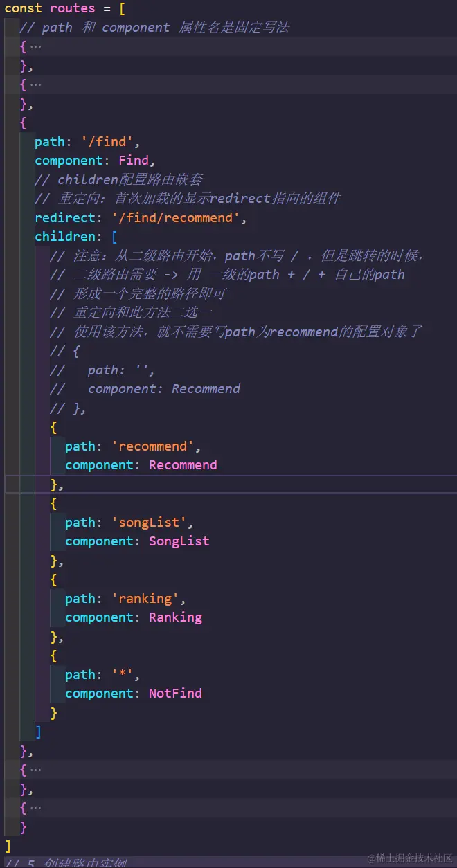The height and width of the screenshot is (868, 457).
Task: Click the 'Find' component value
Action: click(x=134, y=161)
